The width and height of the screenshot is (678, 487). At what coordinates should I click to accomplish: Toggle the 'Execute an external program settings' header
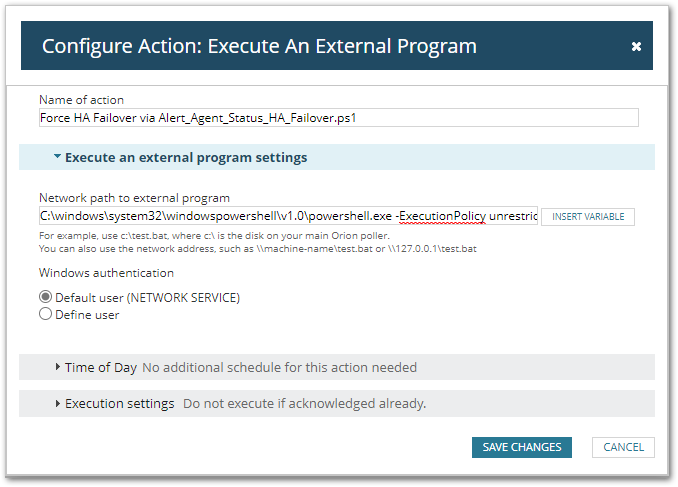click(186, 157)
